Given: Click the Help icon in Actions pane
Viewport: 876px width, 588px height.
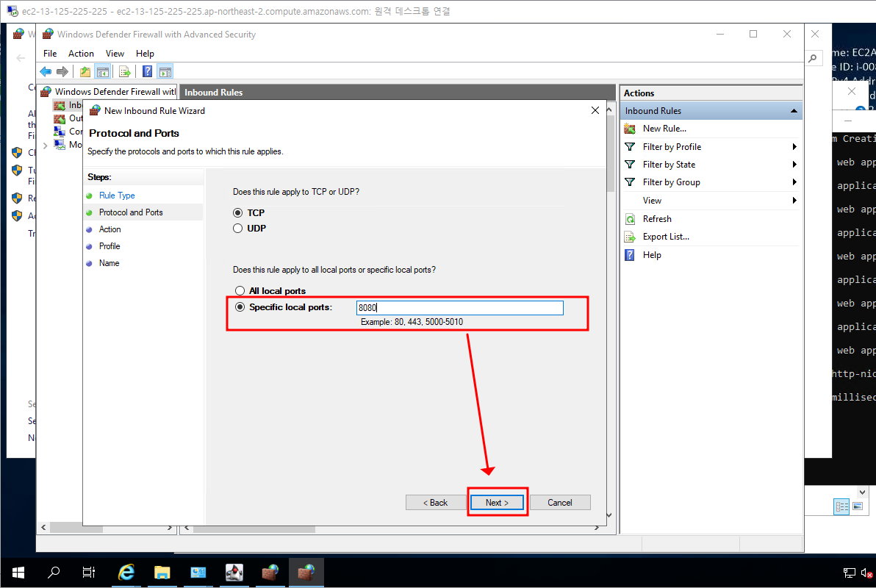Looking at the screenshot, I should 630,255.
